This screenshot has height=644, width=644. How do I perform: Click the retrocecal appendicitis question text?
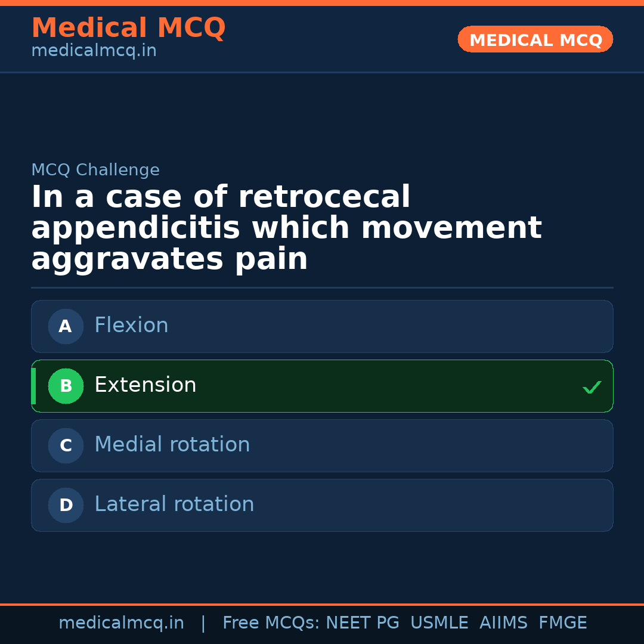coord(286,228)
